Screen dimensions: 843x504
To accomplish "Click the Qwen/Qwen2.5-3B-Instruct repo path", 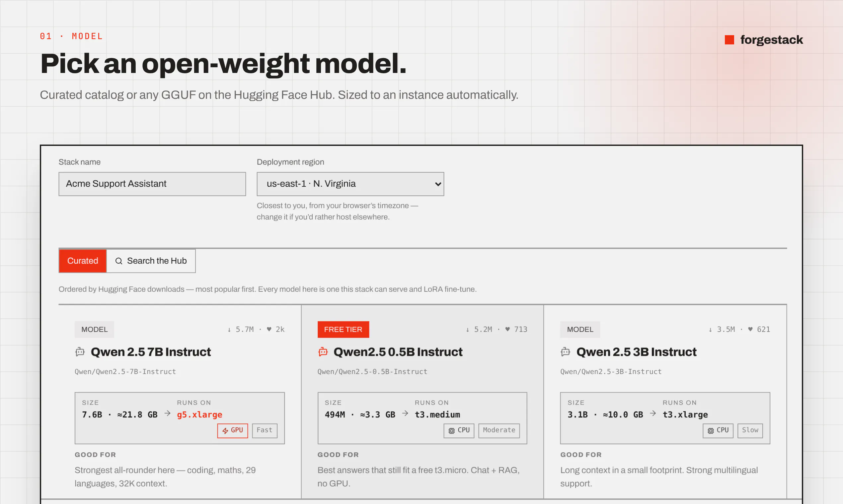I will coord(611,372).
